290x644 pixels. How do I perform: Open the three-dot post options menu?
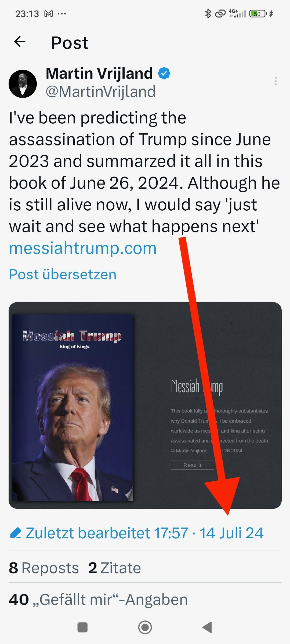pyautogui.click(x=276, y=81)
